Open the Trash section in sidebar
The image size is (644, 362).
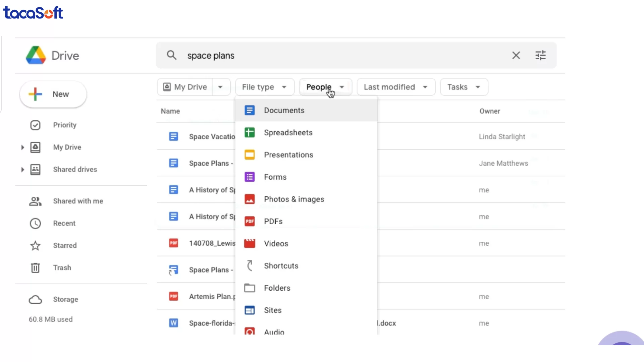[62, 267]
